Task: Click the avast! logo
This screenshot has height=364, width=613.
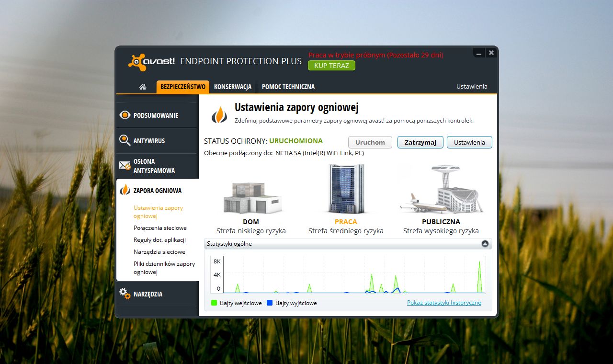Action: coord(152,62)
